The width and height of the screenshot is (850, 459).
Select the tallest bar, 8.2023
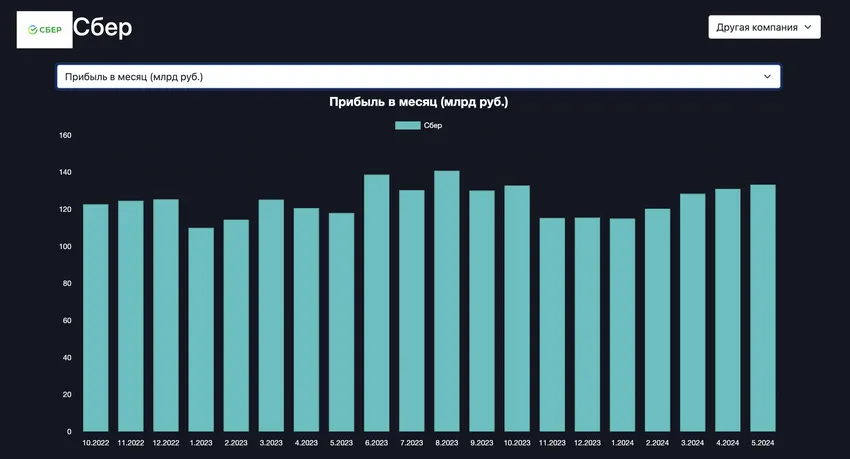click(x=447, y=301)
